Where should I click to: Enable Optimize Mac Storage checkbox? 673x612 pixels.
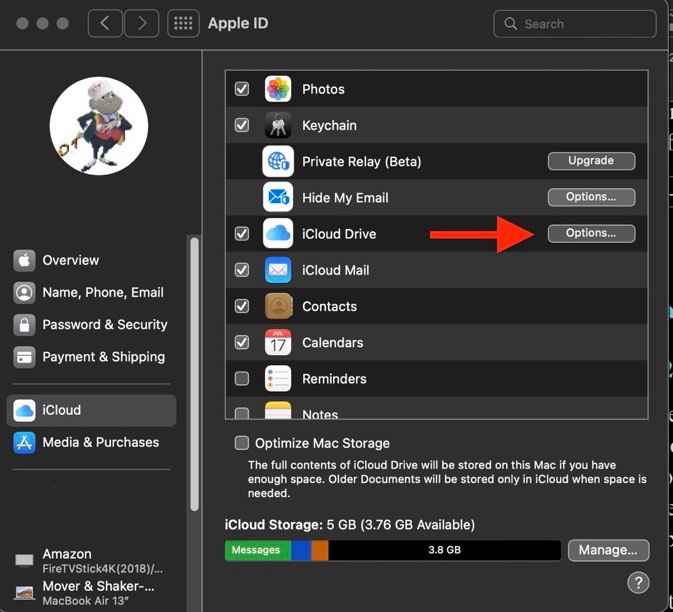(242, 443)
